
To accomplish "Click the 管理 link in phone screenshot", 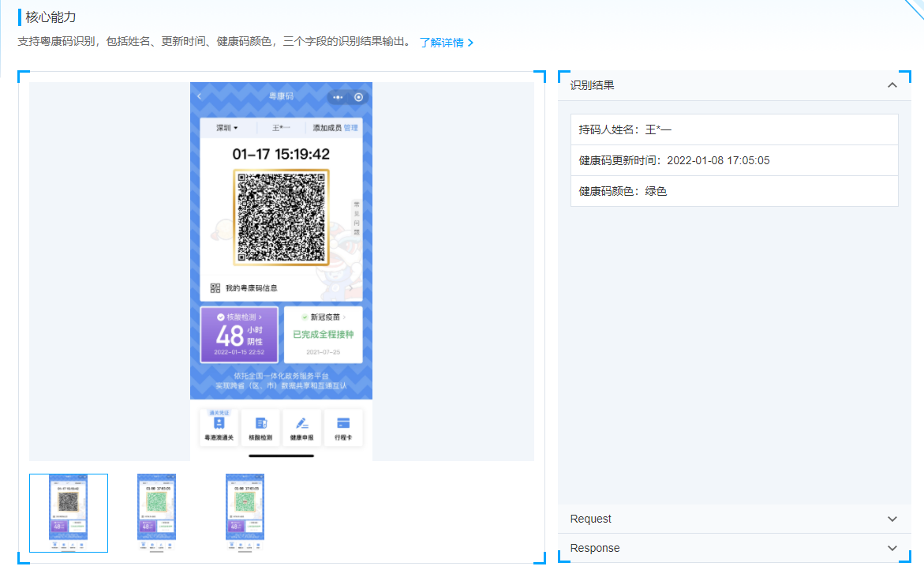I will [x=350, y=128].
